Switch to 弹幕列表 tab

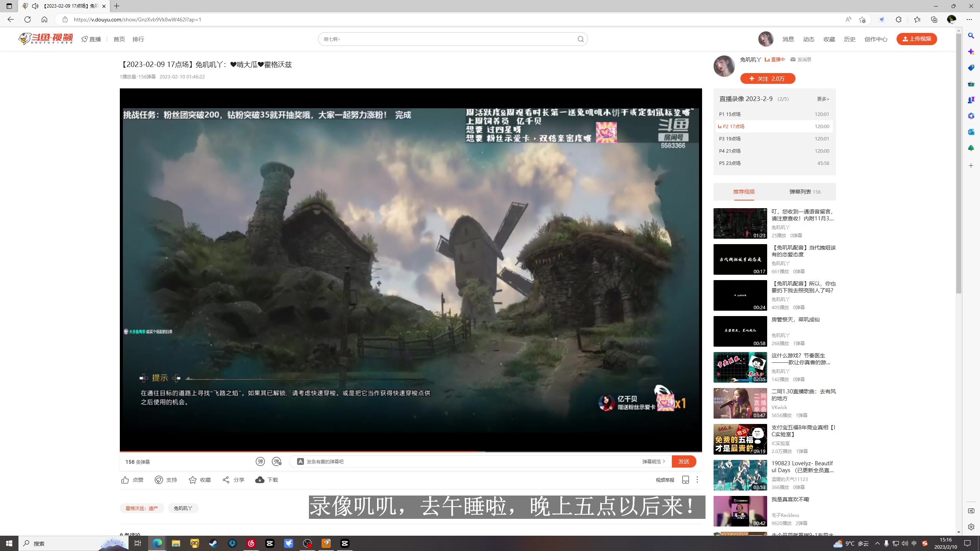805,192
